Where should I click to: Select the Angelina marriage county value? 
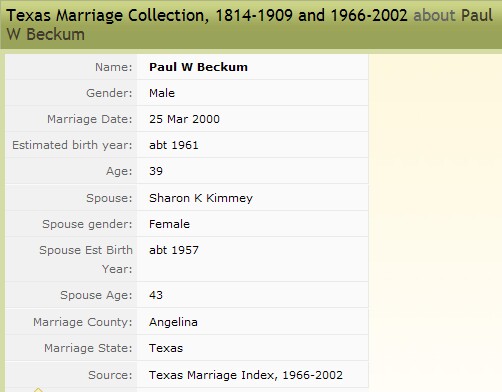pos(173,322)
